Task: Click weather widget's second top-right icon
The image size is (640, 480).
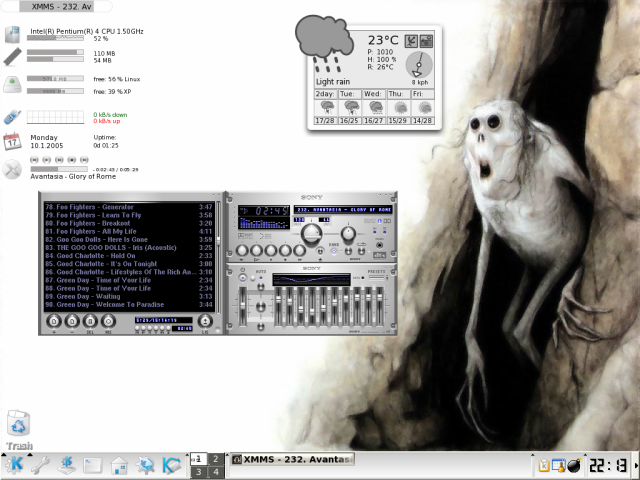Action: click(426, 41)
